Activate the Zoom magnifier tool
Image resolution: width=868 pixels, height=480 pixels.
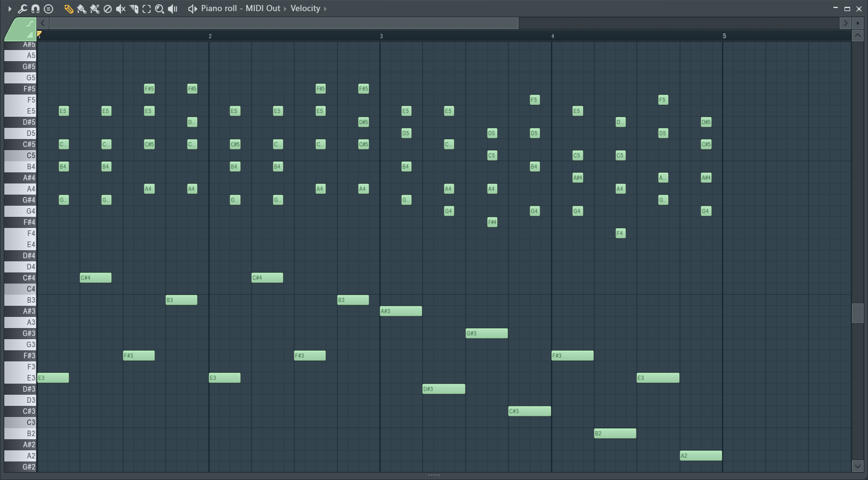tap(159, 9)
